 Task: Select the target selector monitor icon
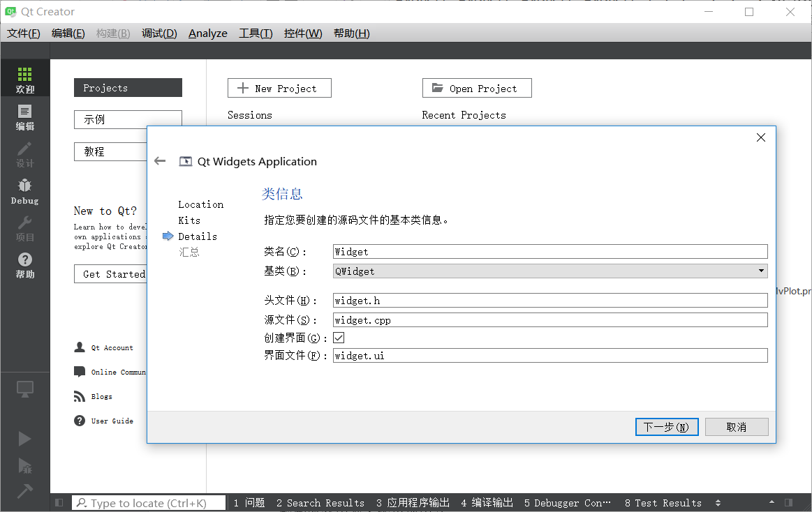point(25,391)
